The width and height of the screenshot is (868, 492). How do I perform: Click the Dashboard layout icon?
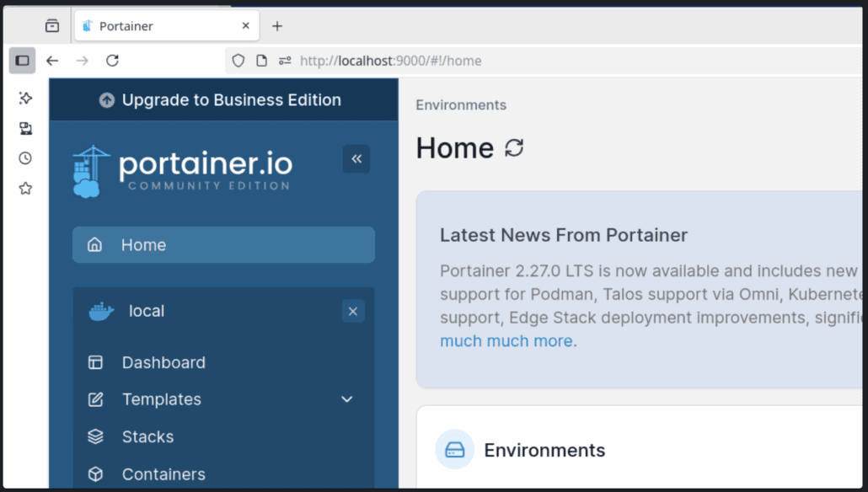click(x=95, y=362)
